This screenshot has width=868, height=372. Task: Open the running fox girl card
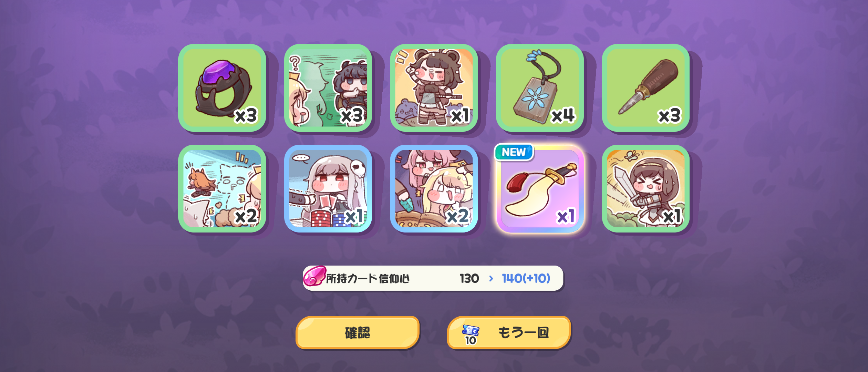point(222,189)
